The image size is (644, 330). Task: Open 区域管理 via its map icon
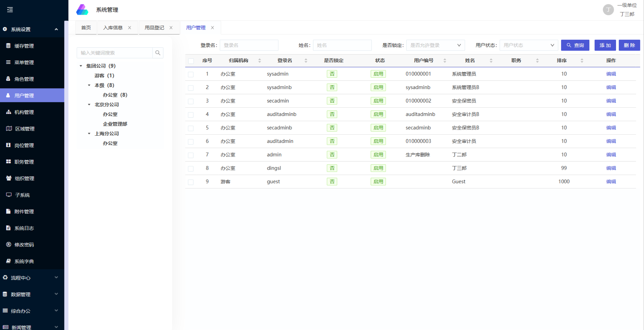coord(9,129)
